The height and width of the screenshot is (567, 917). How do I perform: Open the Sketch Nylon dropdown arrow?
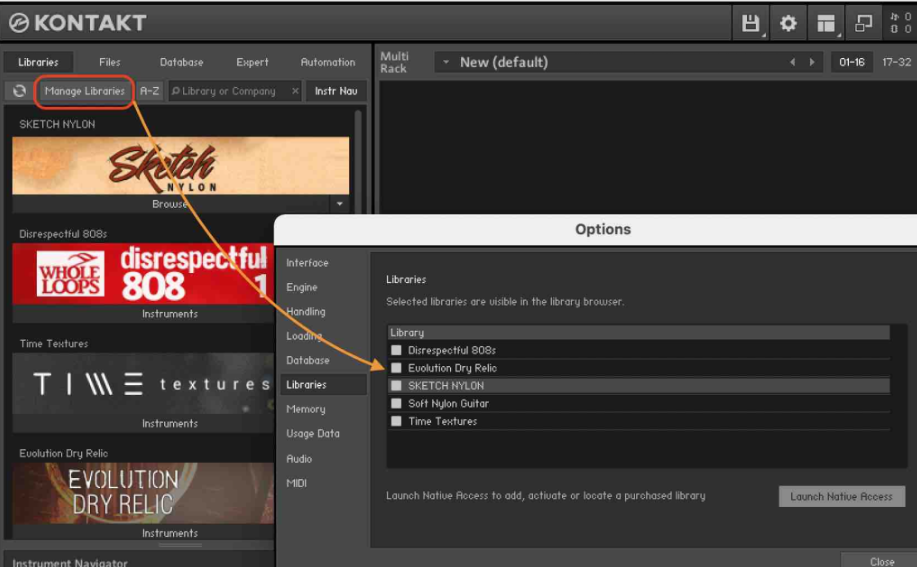(339, 204)
